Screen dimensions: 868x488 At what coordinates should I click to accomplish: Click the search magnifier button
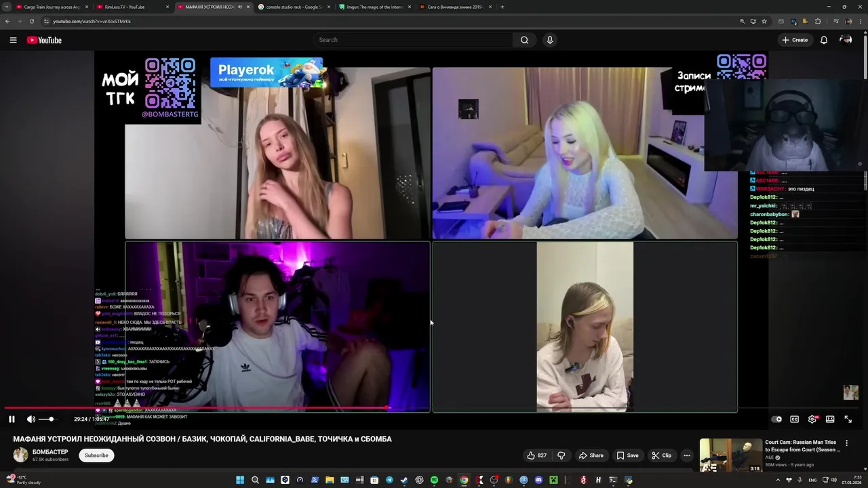(x=524, y=40)
